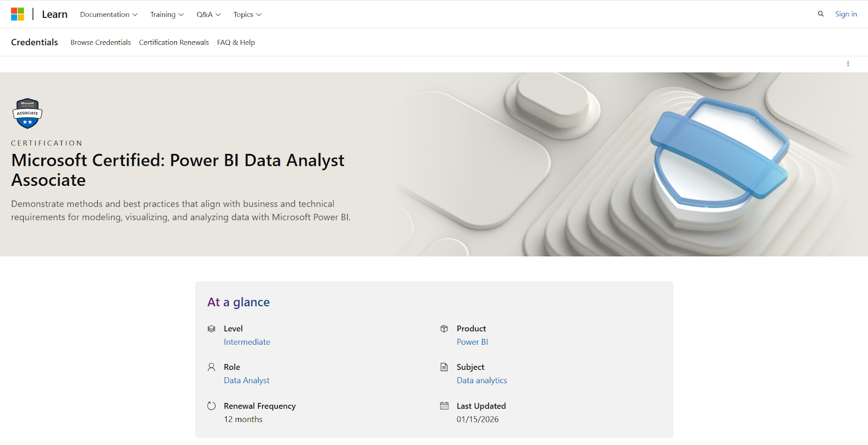Follow the Data Analyst role link
Screen dimensions: 868x445
point(246,380)
